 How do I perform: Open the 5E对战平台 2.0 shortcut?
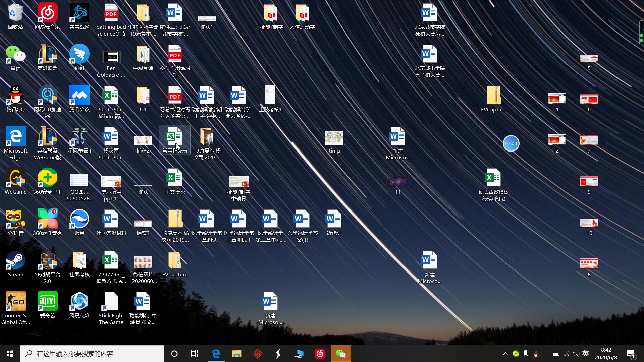[47, 267]
